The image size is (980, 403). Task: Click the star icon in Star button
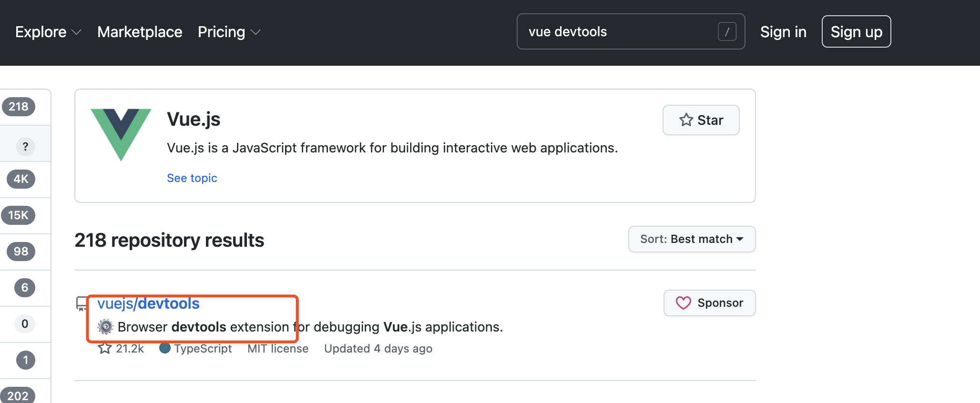tap(686, 120)
